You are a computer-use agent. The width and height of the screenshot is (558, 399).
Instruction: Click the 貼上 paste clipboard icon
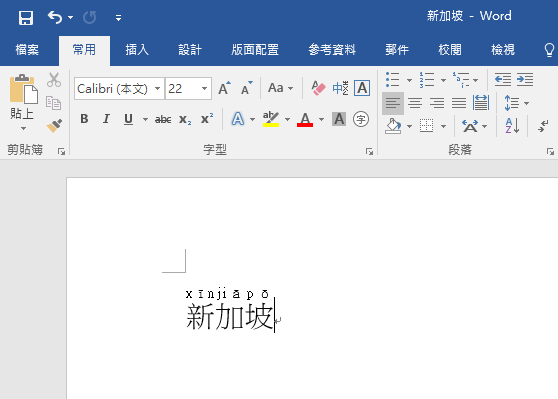(23, 89)
